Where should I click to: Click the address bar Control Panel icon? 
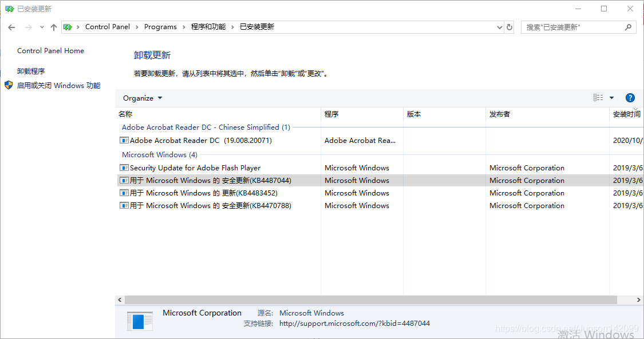point(68,27)
